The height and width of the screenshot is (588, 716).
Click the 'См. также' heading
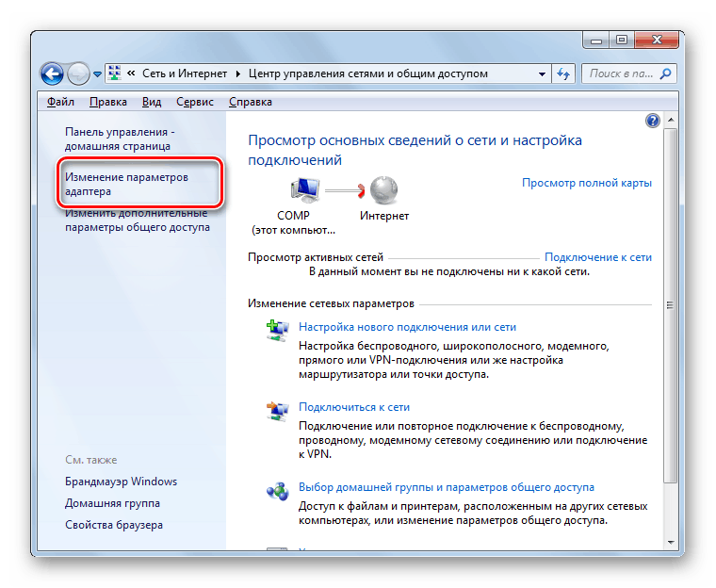90,460
